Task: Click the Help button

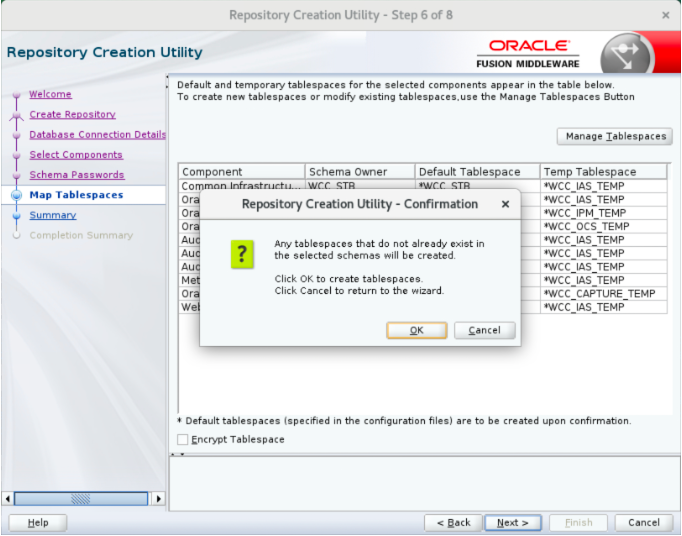Action: click(x=38, y=523)
